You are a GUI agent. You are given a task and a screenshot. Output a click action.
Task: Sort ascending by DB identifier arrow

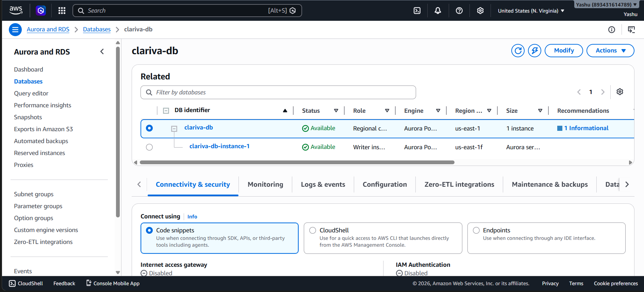click(285, 111)
